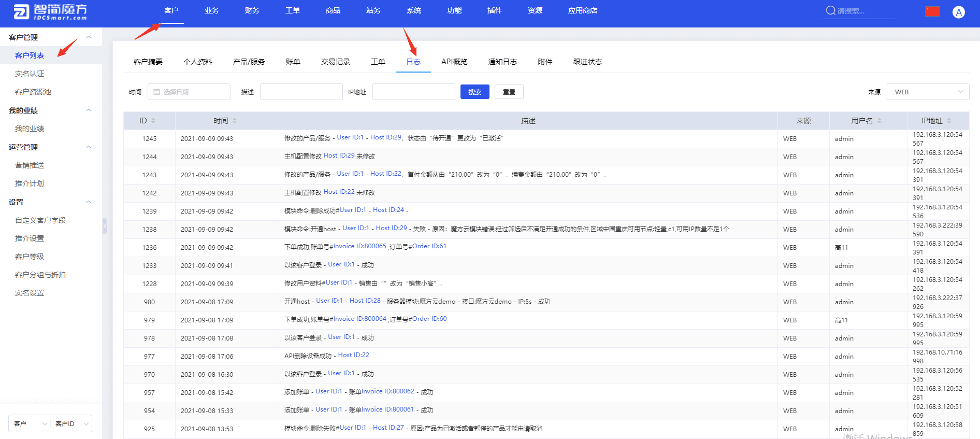Screen dimensions: 980x439
Task: Open the 客户ID dropdown at bottom
Action: click(71, 423)
